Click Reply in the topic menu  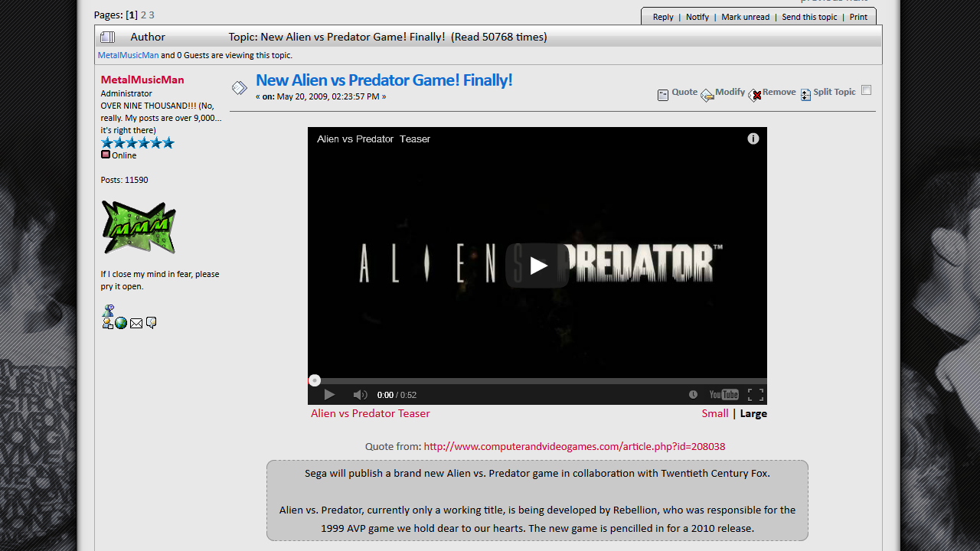pos(663,17)
